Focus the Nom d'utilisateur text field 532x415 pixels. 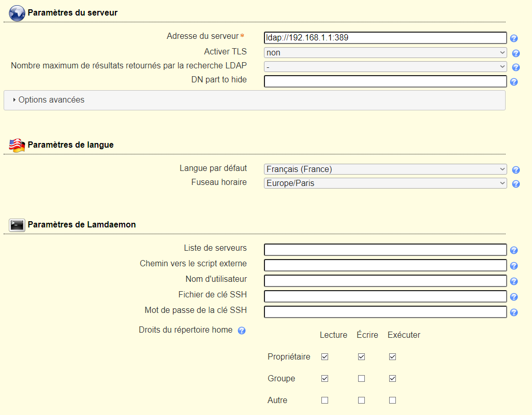[x=385, y=281]
